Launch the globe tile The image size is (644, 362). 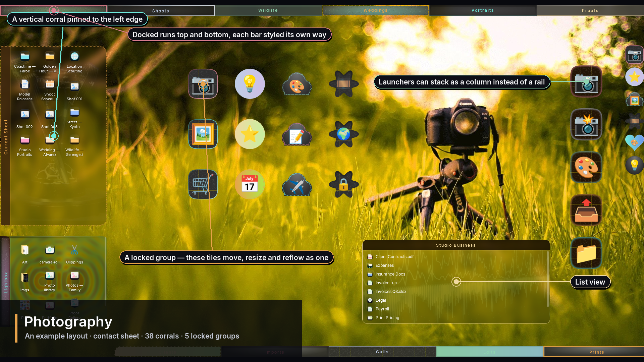[x=344, y=134]
